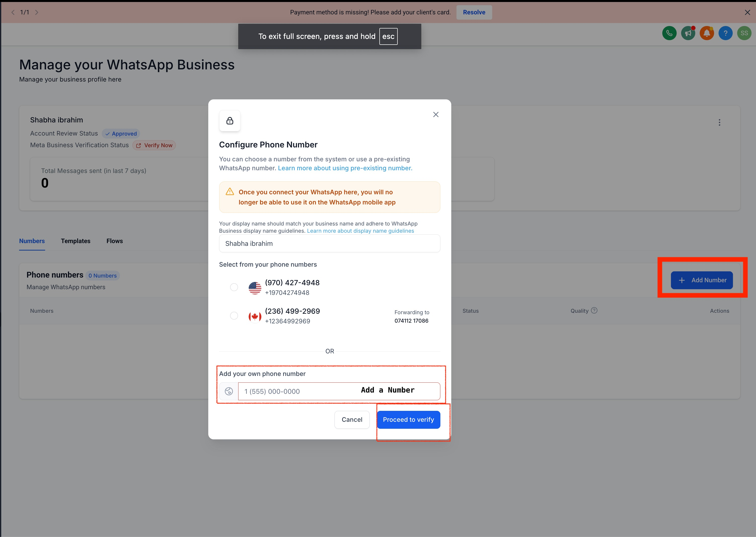Click the US flag icon
Image resolution: width=756 pixels, height=537 pixels.
click(255, 288)
